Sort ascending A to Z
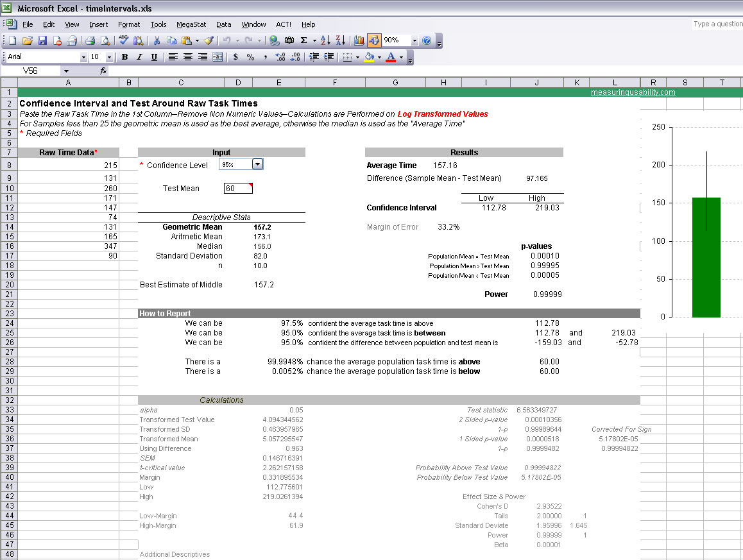This screenshot has height=560, width=743. click(325, 41)
